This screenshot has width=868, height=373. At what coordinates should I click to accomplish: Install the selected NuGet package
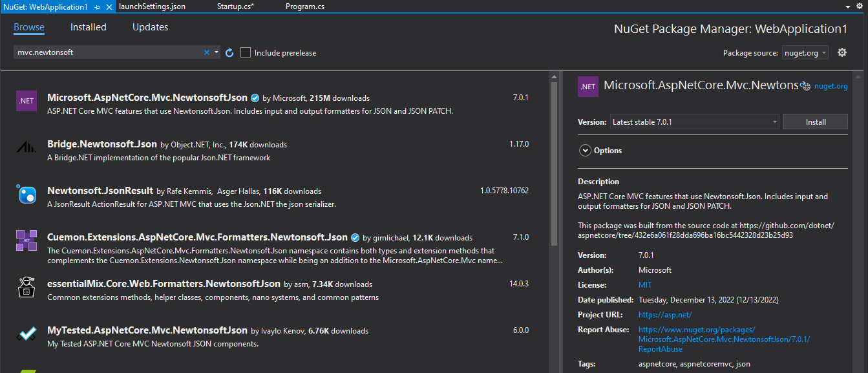tap(815, 122)
